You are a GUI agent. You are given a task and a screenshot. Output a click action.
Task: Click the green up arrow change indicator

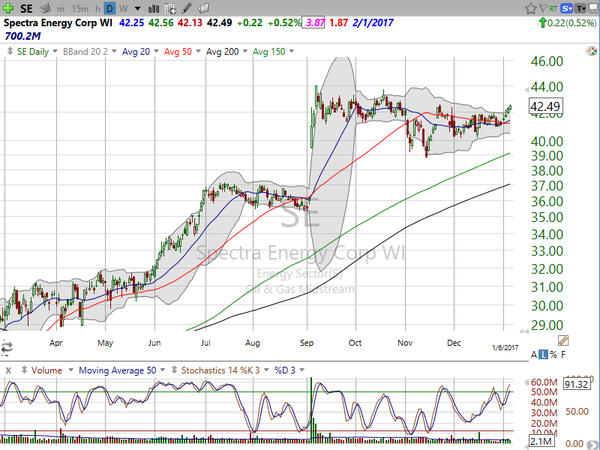click(542, 23)
